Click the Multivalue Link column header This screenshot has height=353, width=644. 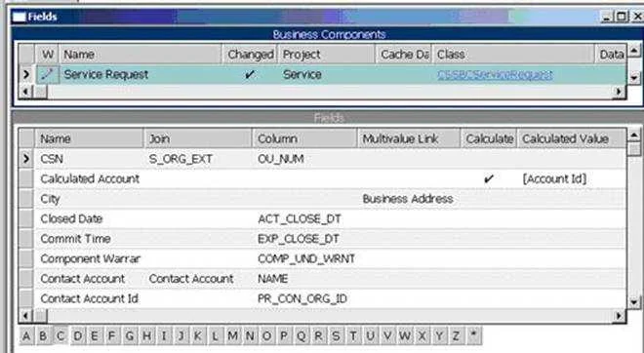pos(409,138)
